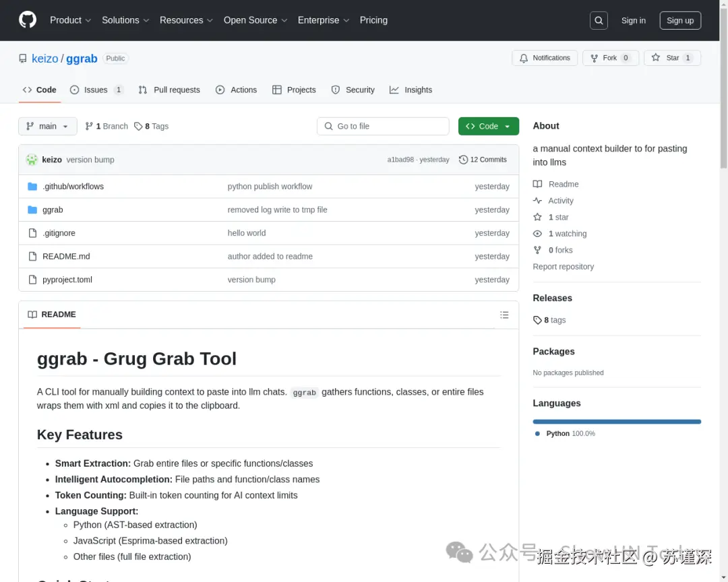Open Readme link in About sidebar

coord(555,185)
